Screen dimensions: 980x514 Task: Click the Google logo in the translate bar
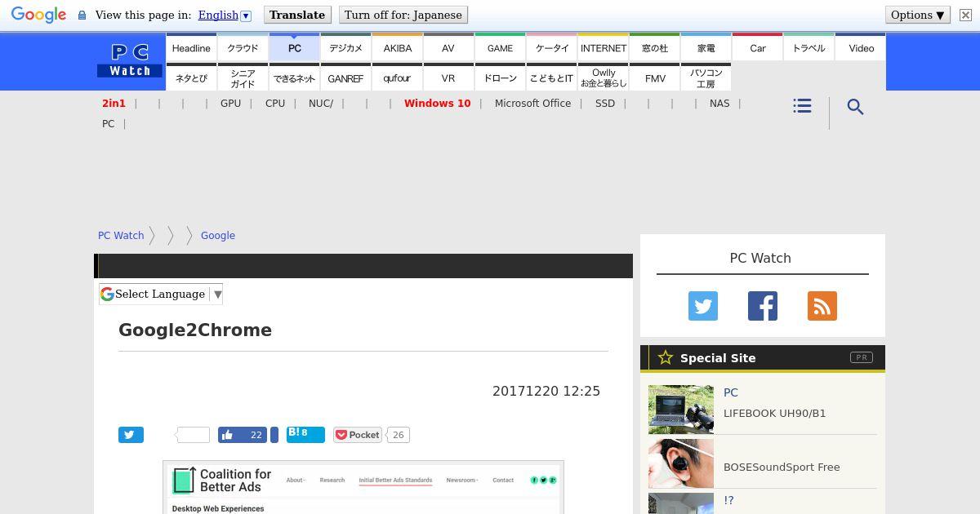(x=38, y=16)
